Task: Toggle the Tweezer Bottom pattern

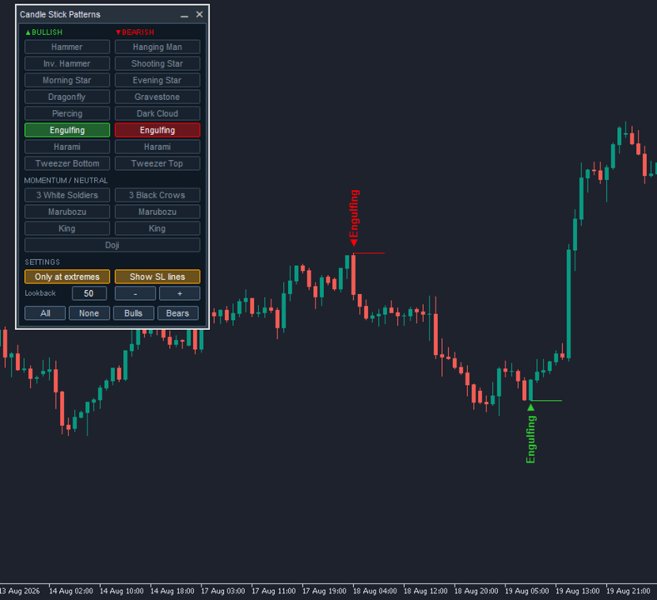Action: 67,163
